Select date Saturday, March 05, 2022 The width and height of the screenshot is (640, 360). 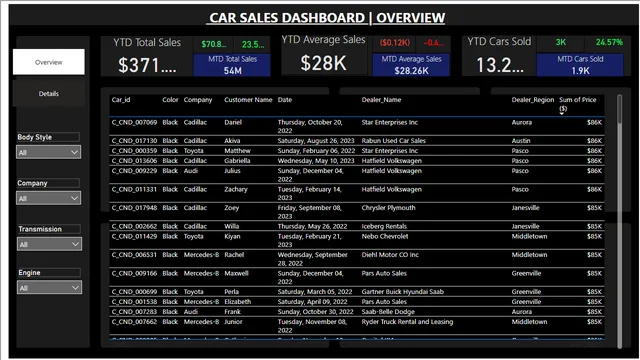(x=315, y=291)
